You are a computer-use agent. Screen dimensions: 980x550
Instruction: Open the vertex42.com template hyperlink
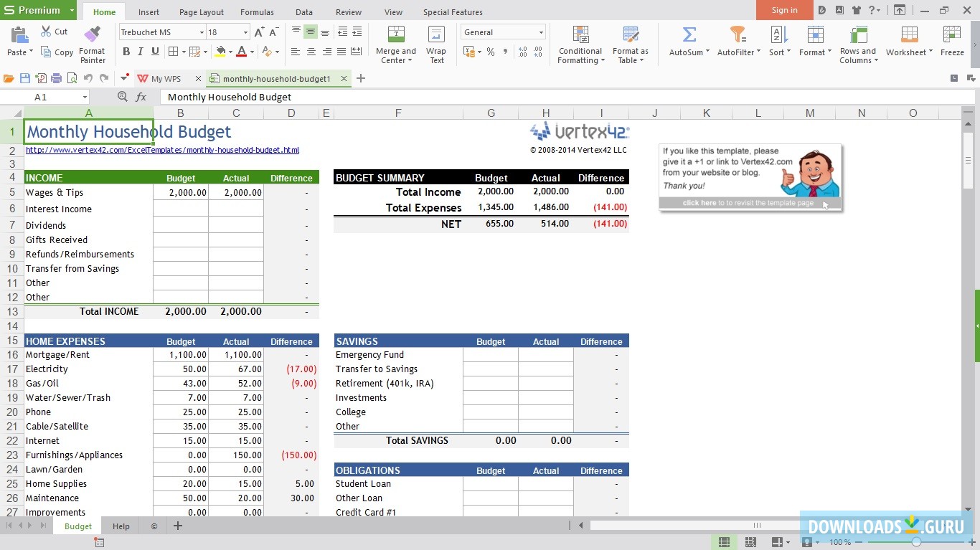[x=162, y=151]
